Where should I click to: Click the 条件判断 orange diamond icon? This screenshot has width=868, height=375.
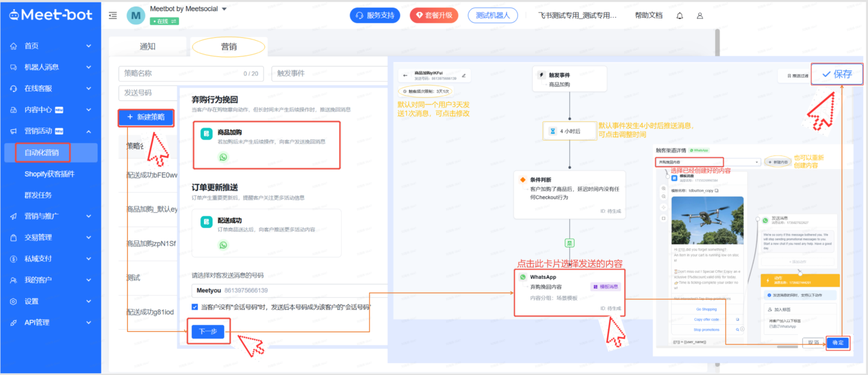click(522, 180)
